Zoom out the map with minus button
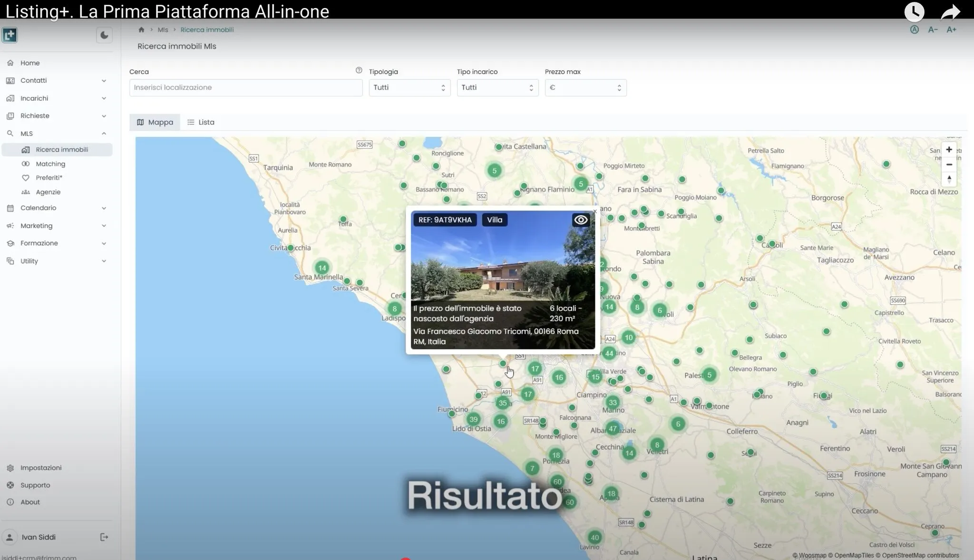 tap(949, 164)
